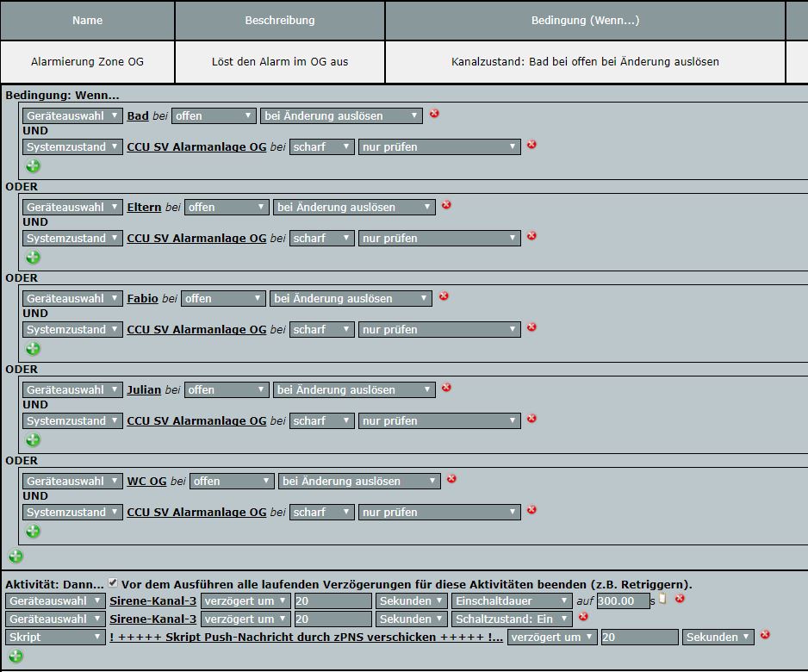Delete the Schaltzustand: Ein activity row

click(583, 616)
